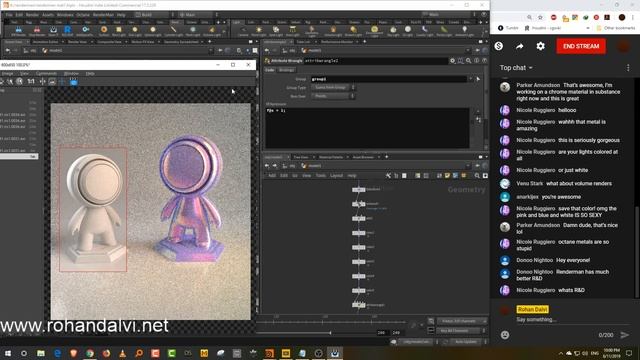This screenshot has height=360, width=640.
Task: Click the IPR Render shelf tool
Action: coord(18,31)
